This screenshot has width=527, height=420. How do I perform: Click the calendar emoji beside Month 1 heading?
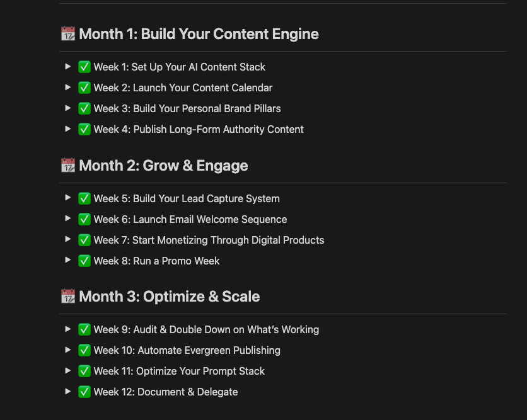(x=68, y=33)
